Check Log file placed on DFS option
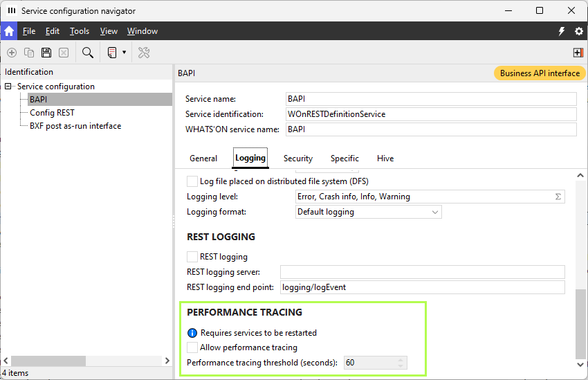The width and height of the screenshot is (588, 380). (x=192, y=181)
